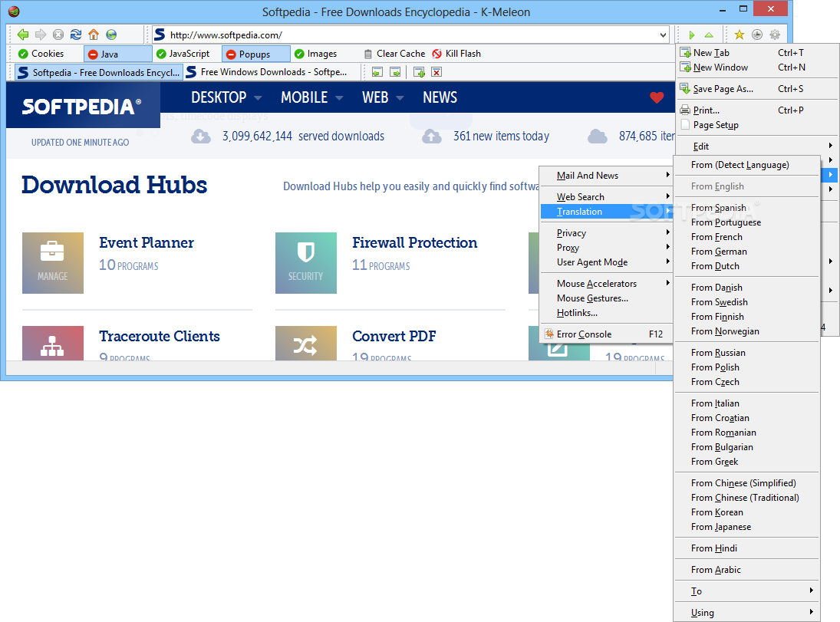840x622 pixels.
Task: Click the Kill Flash icon
Action: (436, 54)
